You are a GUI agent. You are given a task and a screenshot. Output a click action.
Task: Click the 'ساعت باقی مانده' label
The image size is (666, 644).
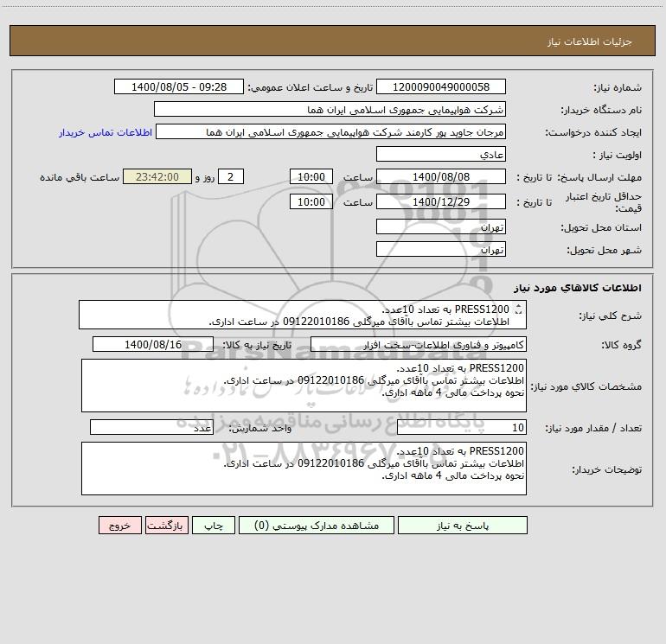pos(80,177)
